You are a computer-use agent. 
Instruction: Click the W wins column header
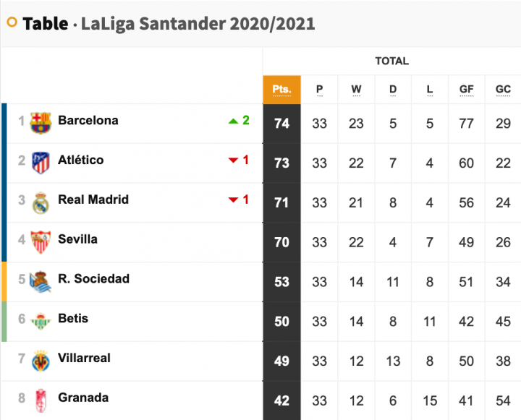pyautogui.click(x=356, y=90)
